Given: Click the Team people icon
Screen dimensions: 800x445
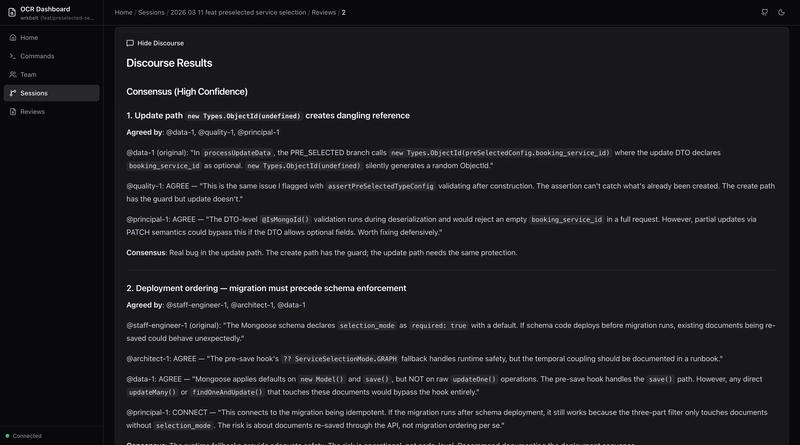Looking at the screenshot, I should point(12,74).
